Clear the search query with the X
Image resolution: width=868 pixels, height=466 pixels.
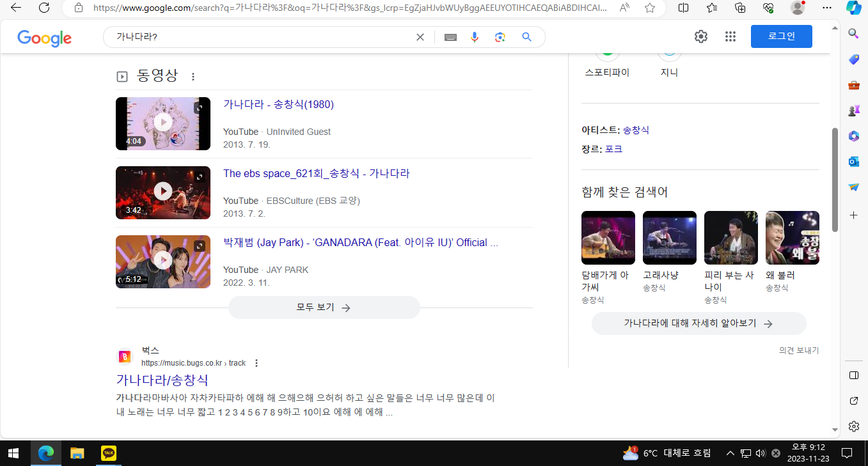[x=420, y=37]
